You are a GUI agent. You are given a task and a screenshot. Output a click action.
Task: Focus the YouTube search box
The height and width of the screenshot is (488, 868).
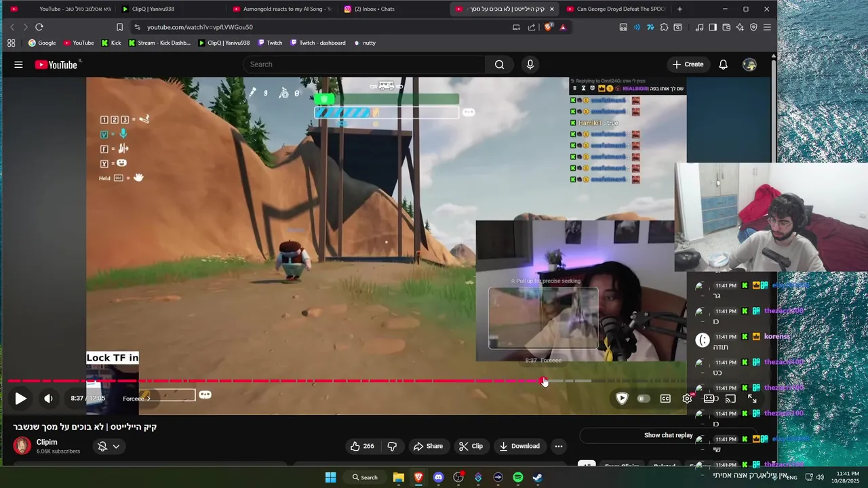364,64
